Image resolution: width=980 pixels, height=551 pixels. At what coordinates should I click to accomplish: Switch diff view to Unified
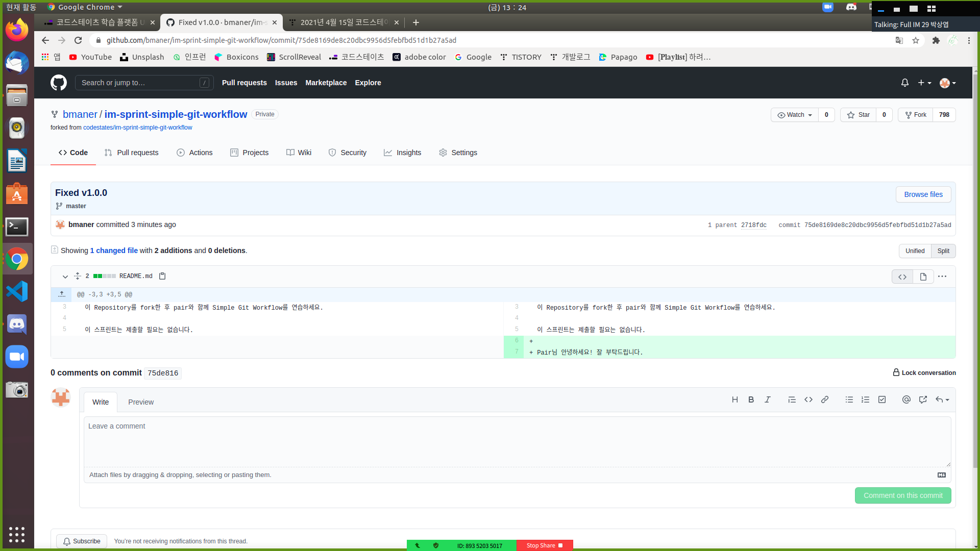click(915, 251)
